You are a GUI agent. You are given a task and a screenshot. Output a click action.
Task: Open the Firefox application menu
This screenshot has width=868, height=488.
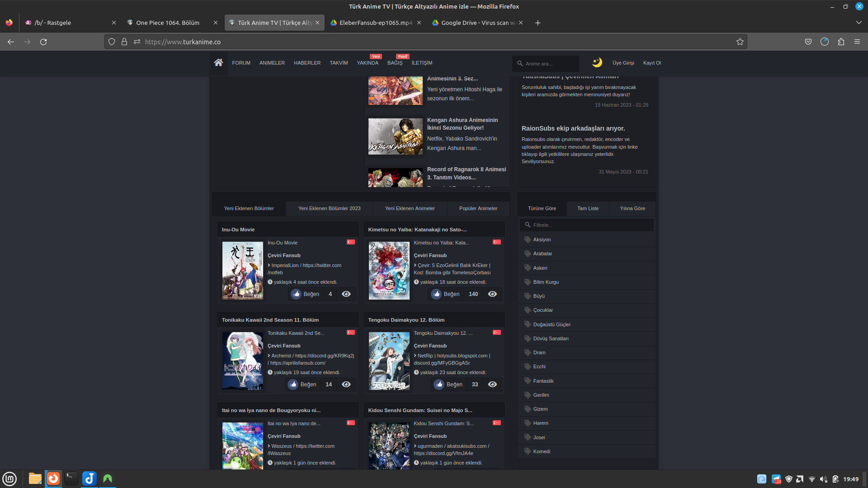tap(857, 42)
